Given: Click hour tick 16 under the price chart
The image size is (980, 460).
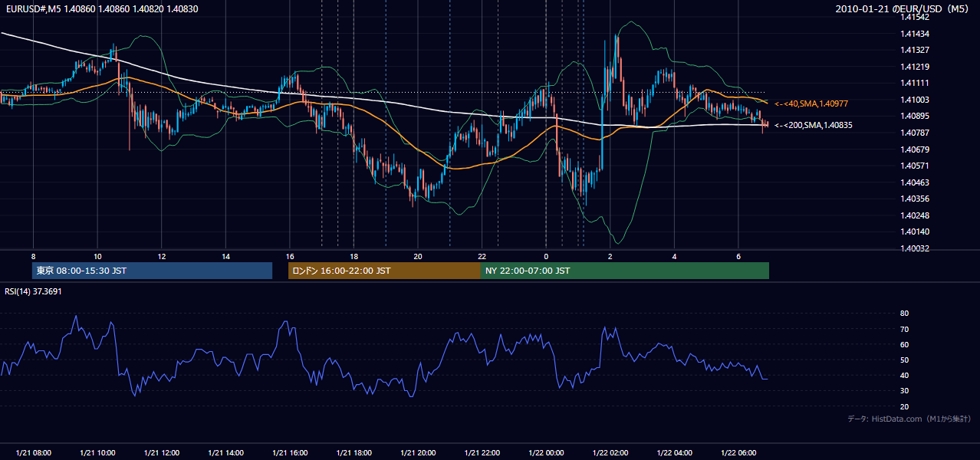Looking at the screenshot, I should pyautogui.click(x=290, y=256).
